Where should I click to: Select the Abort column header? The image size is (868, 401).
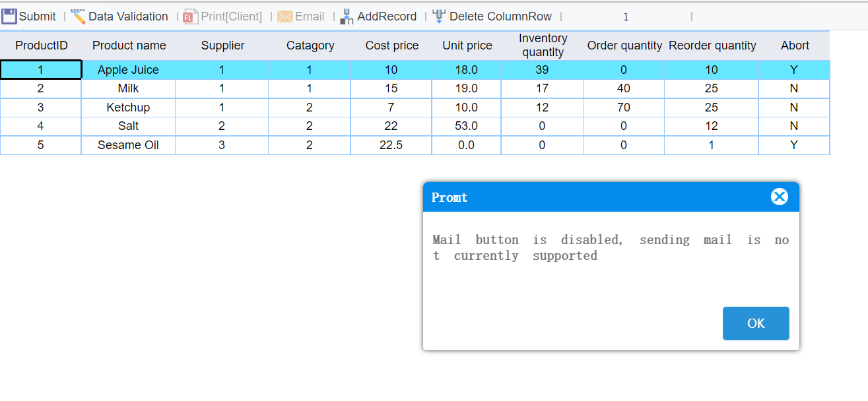coord(794,46)
